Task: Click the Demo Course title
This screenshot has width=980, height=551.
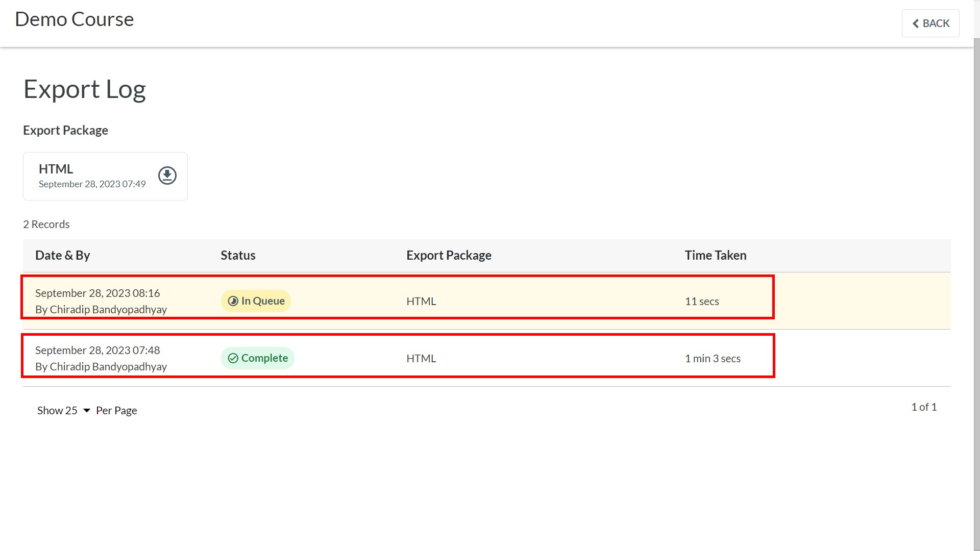Action: [75, 19]
